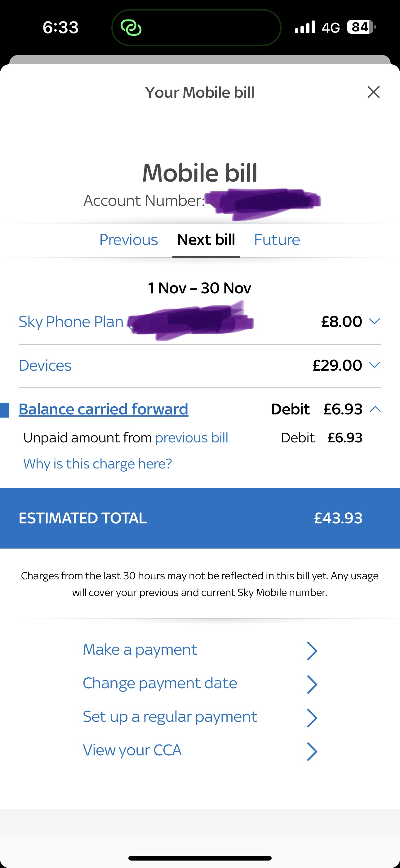
Task: Collapse the Balance carried forward section
Action: click(375, 409)
